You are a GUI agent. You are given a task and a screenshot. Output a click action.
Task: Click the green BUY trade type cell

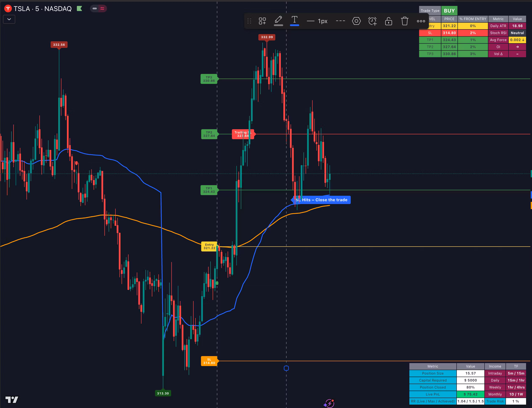[449, 11]
